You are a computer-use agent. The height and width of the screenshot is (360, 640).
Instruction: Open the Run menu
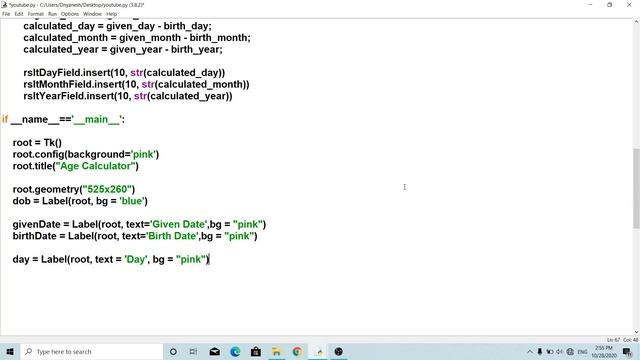tap(52, 14)
